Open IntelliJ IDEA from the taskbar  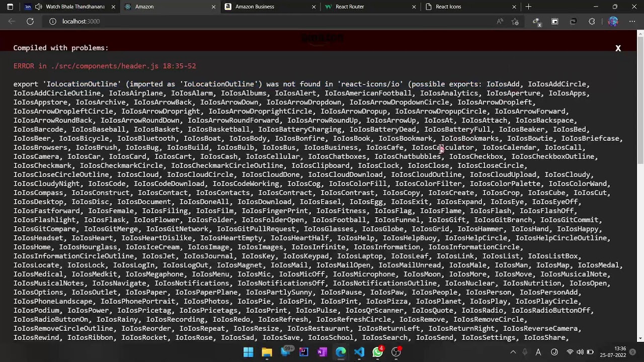304,352
